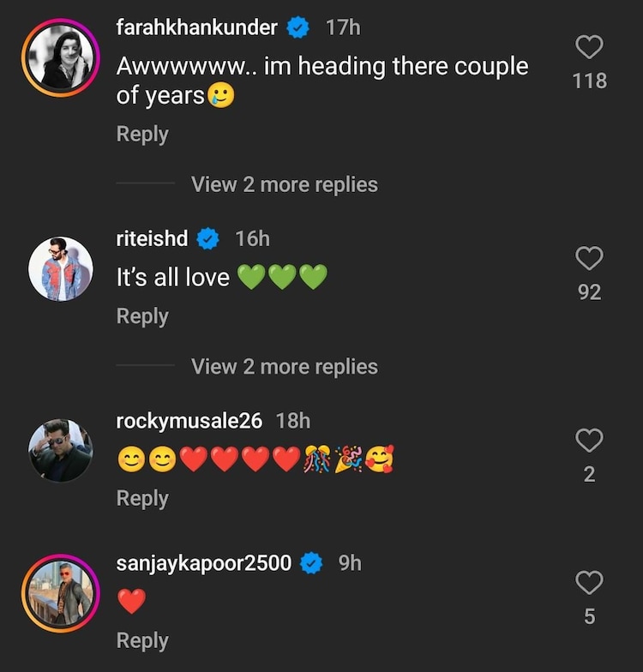The image size is (643, 672).
Task: Click verified badge next to sanjaykapoor2500
Action: (x=310, y=563)
